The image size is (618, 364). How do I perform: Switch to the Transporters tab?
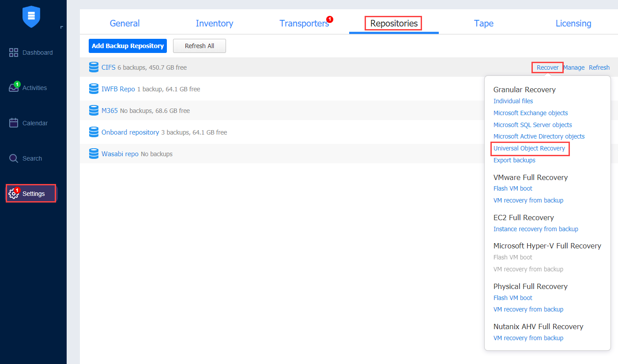point(304,23)
